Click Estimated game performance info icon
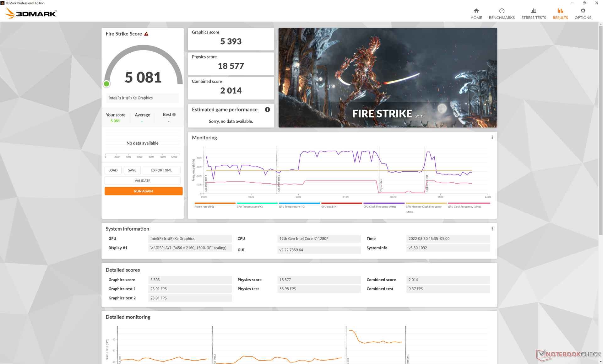603x364 pixels. pyautogui.click(x=267, y=110)
